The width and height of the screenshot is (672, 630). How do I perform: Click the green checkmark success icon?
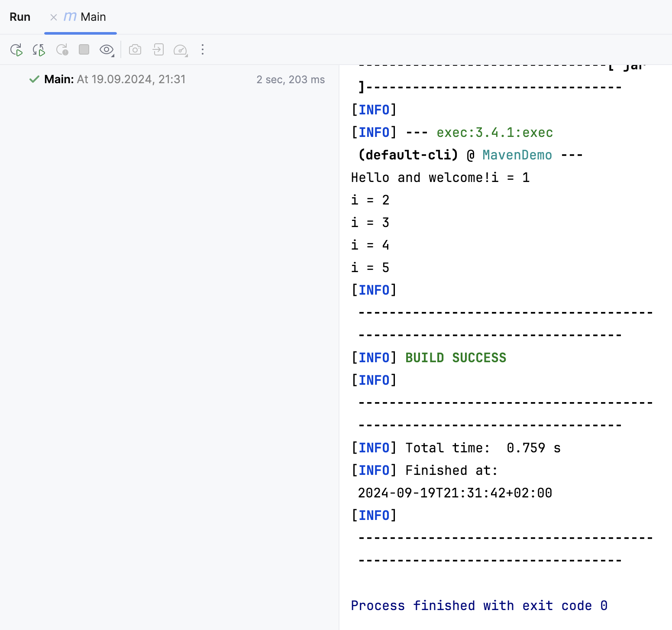coord(34,79)
